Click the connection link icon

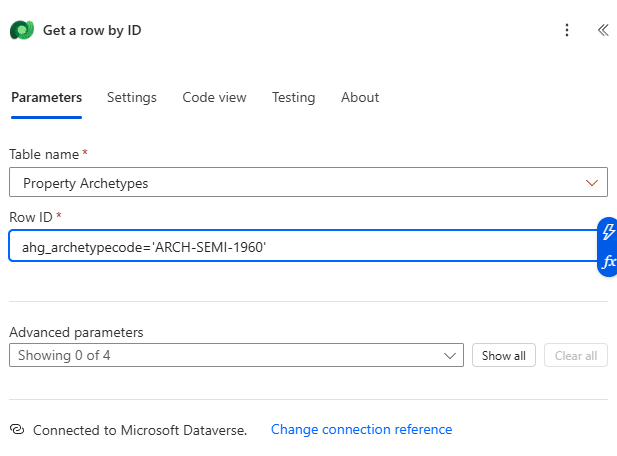(17, 429)
